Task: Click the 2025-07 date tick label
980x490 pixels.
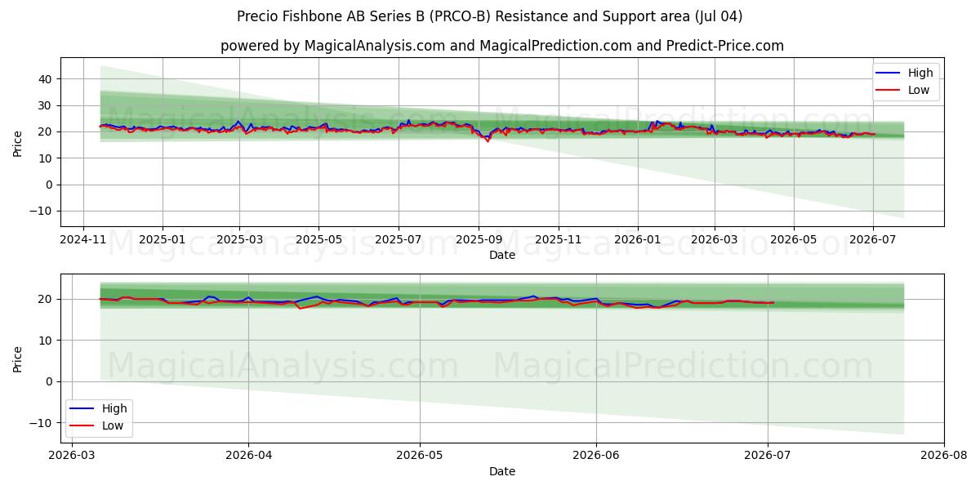Action: 398,239
